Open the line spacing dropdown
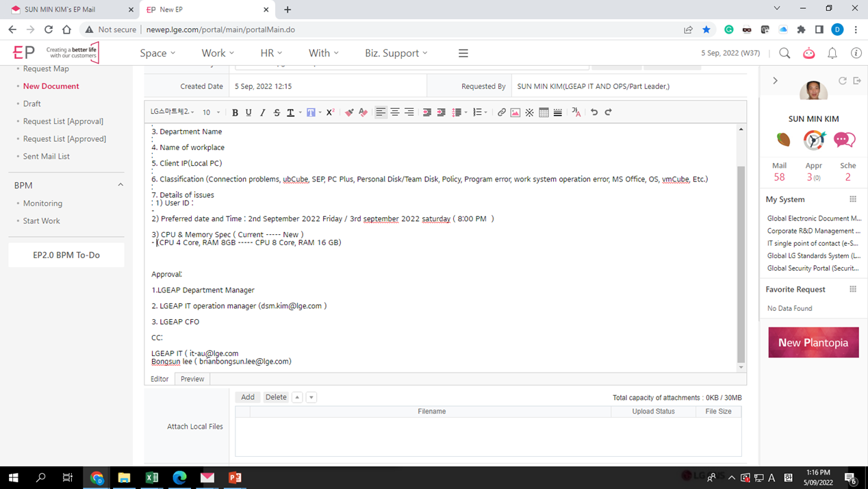This screenshot has height=489, width=868. click(465, 112)
